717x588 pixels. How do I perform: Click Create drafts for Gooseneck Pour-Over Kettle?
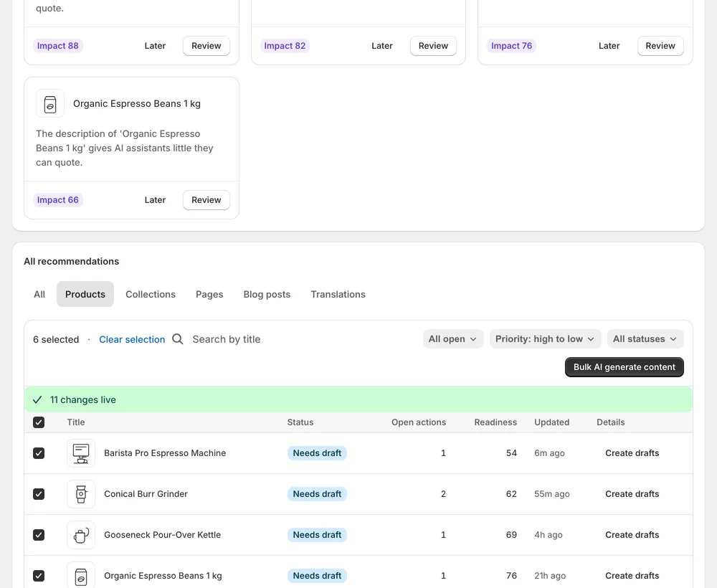click(632, 534)
